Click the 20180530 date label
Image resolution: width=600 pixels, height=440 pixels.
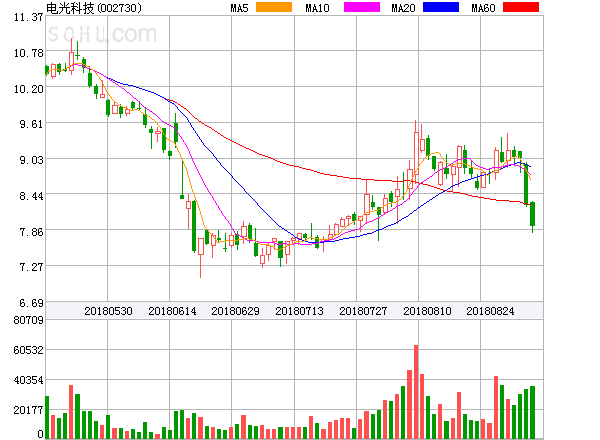pos(108,311)
